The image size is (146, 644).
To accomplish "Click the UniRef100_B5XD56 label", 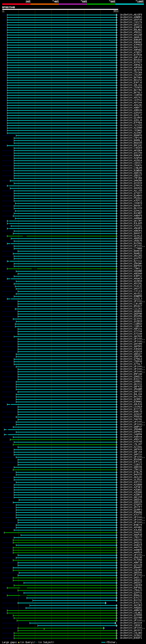I will click(131, 316).
